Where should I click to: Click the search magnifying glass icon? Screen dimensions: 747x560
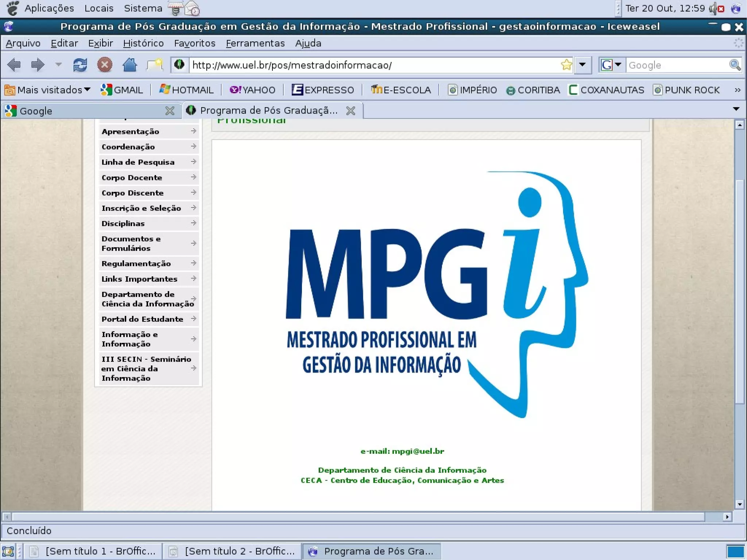(x=735, y=65)
